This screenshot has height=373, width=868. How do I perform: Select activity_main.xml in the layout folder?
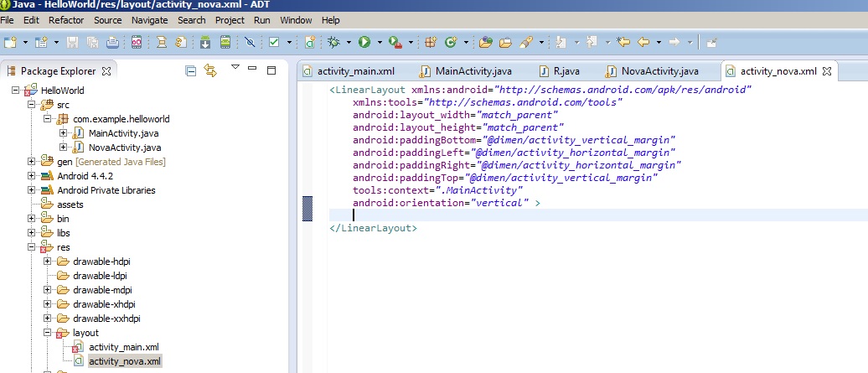124,347
